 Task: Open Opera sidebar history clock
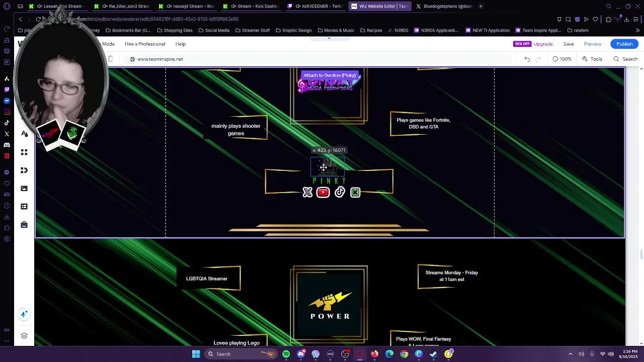7,206
